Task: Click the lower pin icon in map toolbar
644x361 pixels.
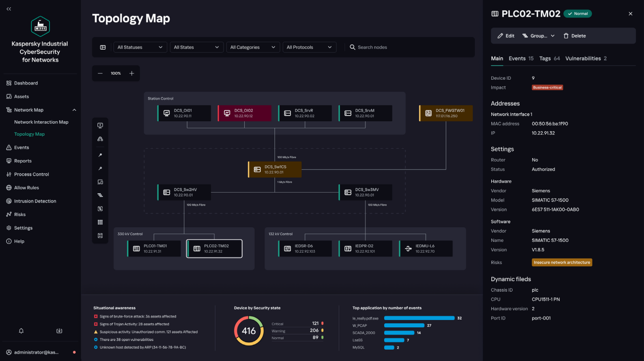Action: click(x=100, y=169)
